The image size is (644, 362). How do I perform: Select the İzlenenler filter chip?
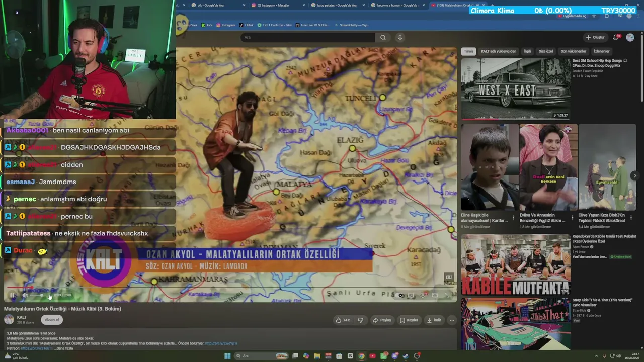(x=602, y=51)
